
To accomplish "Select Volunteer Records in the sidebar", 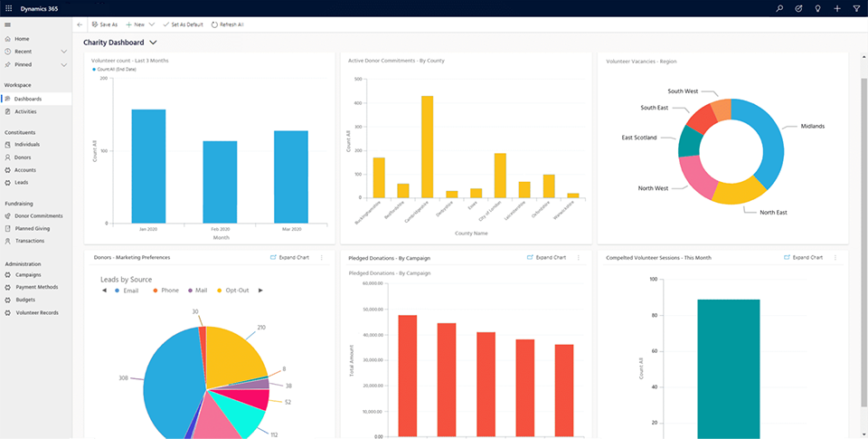I will tap(37, 312).
